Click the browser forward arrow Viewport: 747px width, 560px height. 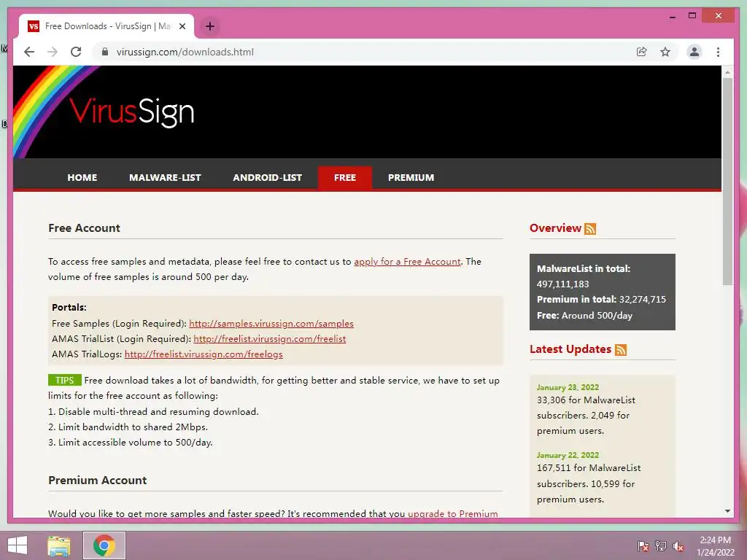(x=53, y=52)
